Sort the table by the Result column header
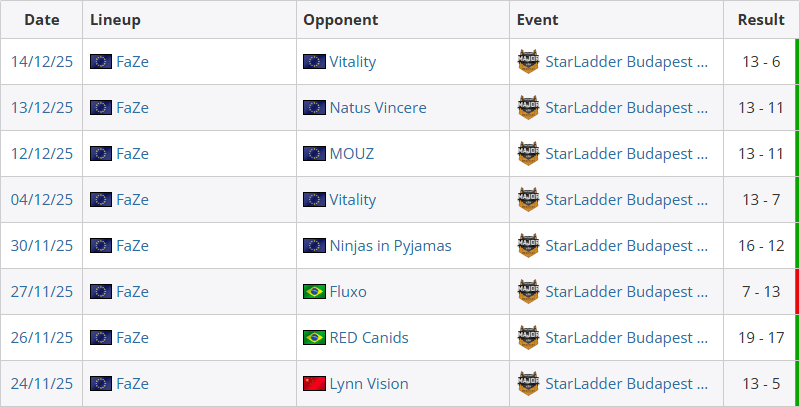This screenshot has height=407, width=800. pos(761,20)
